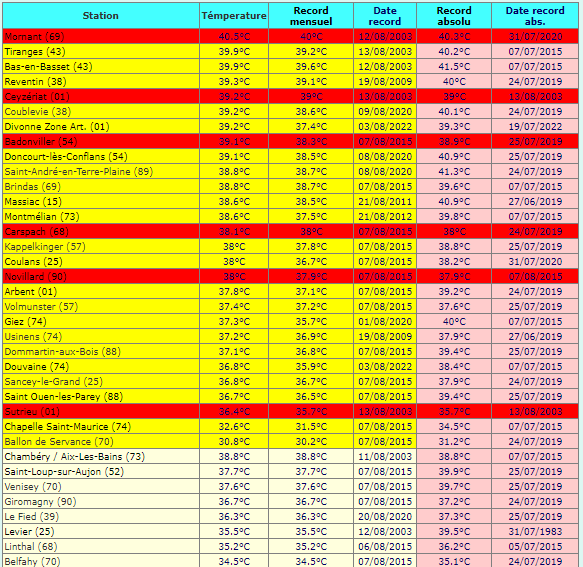This screenshot has height=567, width=583.
Task: Select the Bas-en-Basset (43) station cell
Action: click(101, 67)
